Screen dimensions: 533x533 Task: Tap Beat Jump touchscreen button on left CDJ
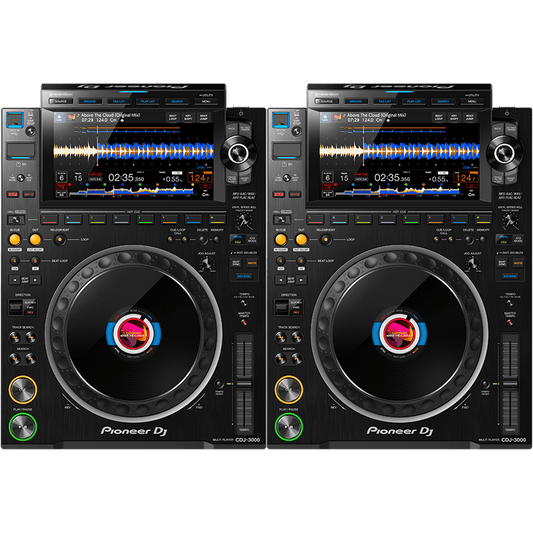point(203,118)
